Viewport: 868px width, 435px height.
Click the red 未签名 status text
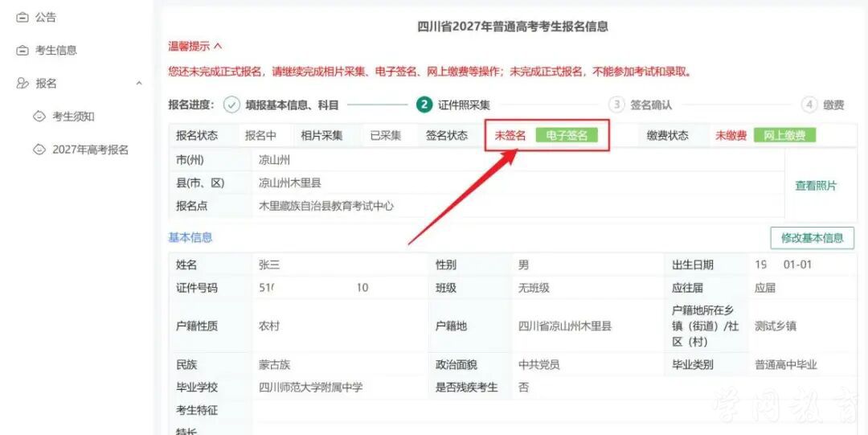510,136
